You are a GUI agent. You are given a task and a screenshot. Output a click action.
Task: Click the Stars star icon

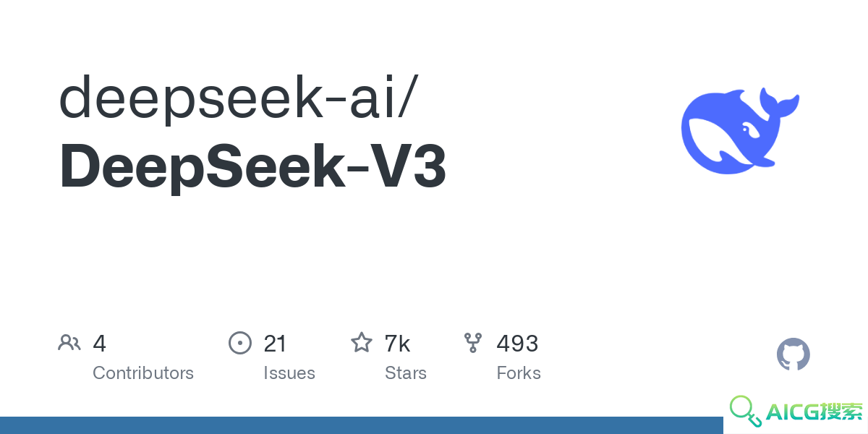362,342
